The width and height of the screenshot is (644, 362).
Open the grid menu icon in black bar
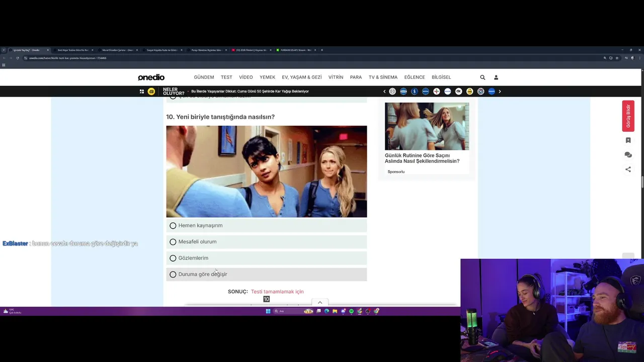pos(142,92)
